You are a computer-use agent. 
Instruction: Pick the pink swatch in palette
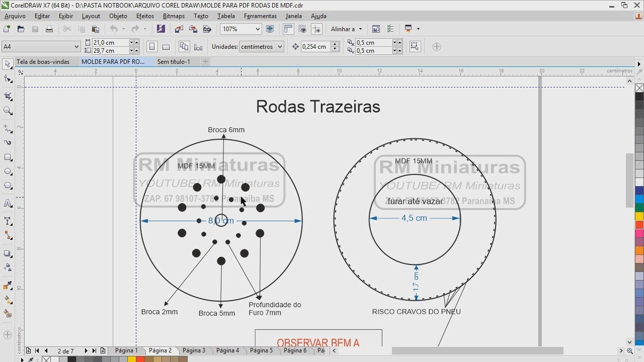(639, 233)
